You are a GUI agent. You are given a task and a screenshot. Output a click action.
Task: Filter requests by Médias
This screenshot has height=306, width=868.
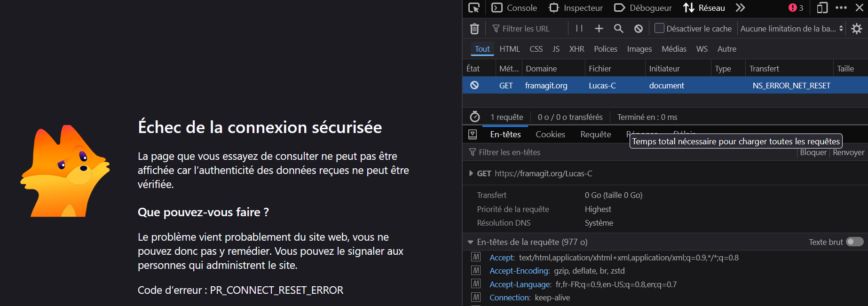coord(674,49)
